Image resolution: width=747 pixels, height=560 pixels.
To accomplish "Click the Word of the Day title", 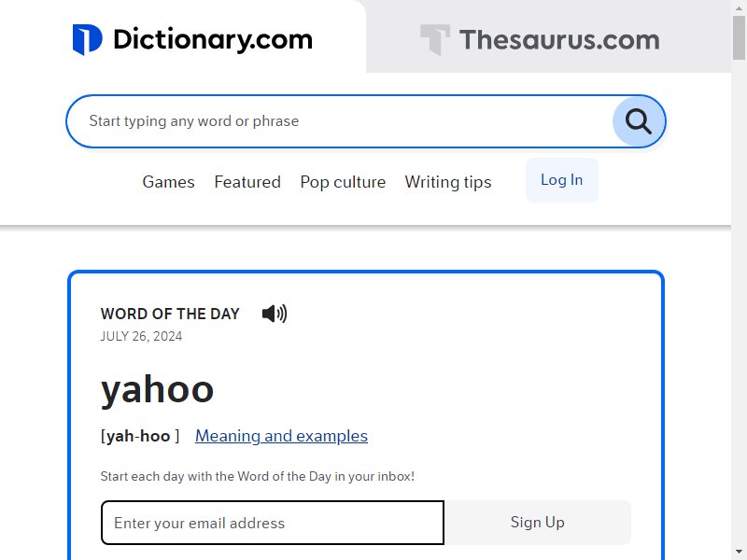I will [170, 314].
